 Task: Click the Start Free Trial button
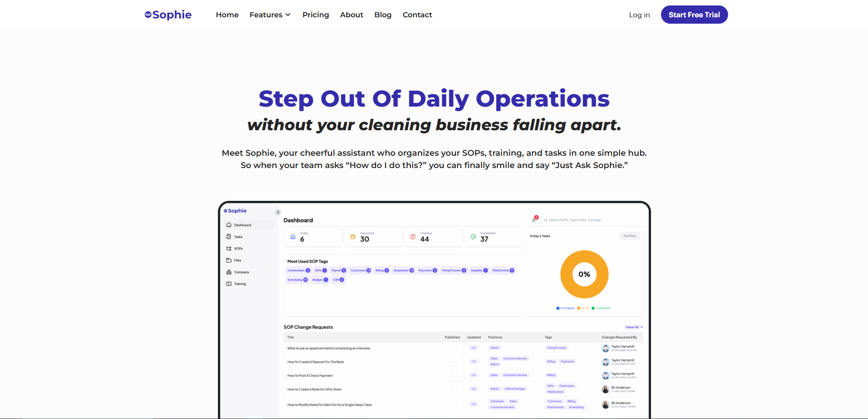point(694,15)
